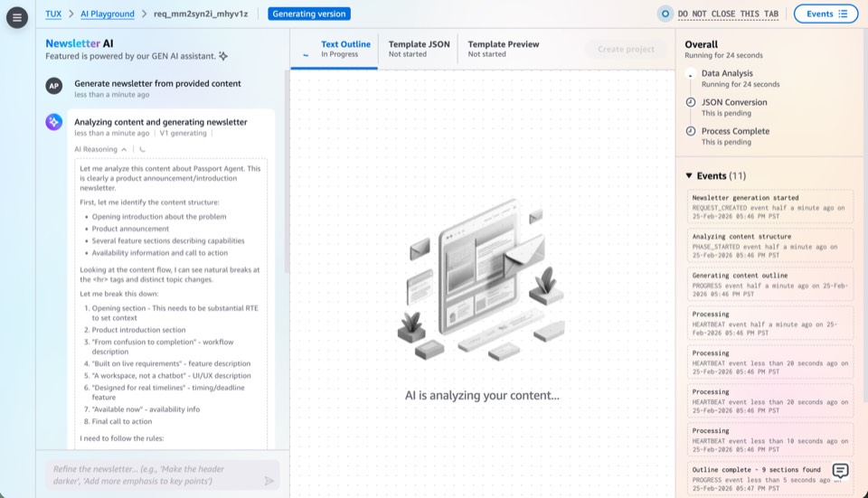Click the Running for 24 seconds overall status
The image size is (868, 498).
coord(723,55)
